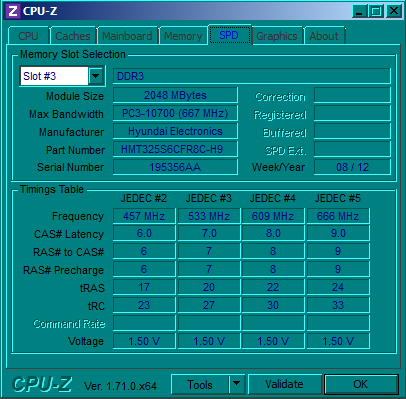
Task: Minimize the CPU-Z window
Action: (359, 11)
